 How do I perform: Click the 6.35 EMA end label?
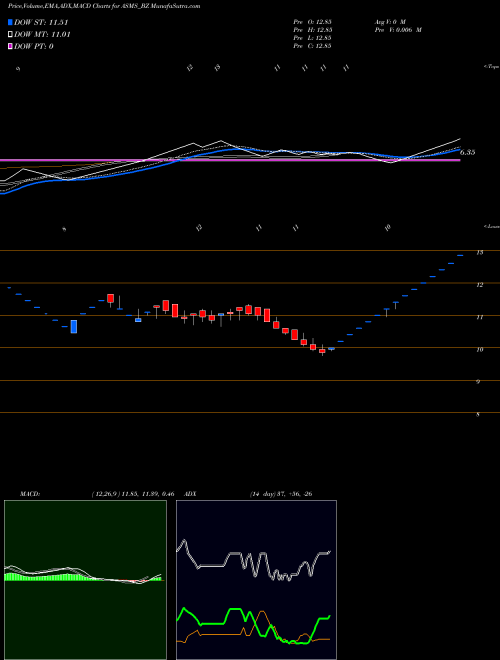(x=468, y=152)
